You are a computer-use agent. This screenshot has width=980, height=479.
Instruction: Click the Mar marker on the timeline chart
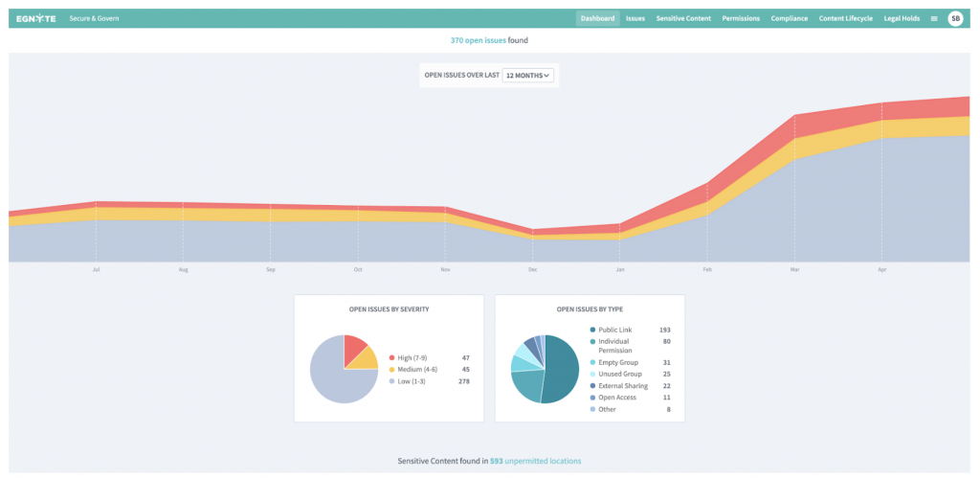[793, 269]
